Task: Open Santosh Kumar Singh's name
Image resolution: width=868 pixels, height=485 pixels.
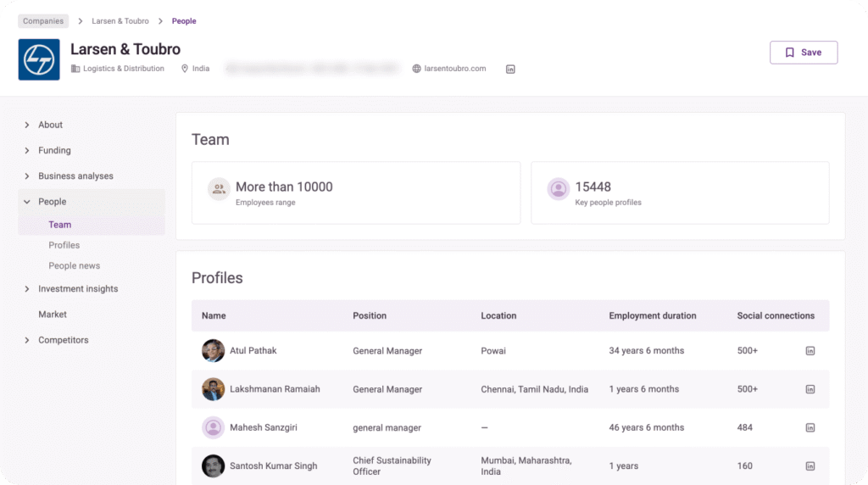Action: click(x=274, y=466)
